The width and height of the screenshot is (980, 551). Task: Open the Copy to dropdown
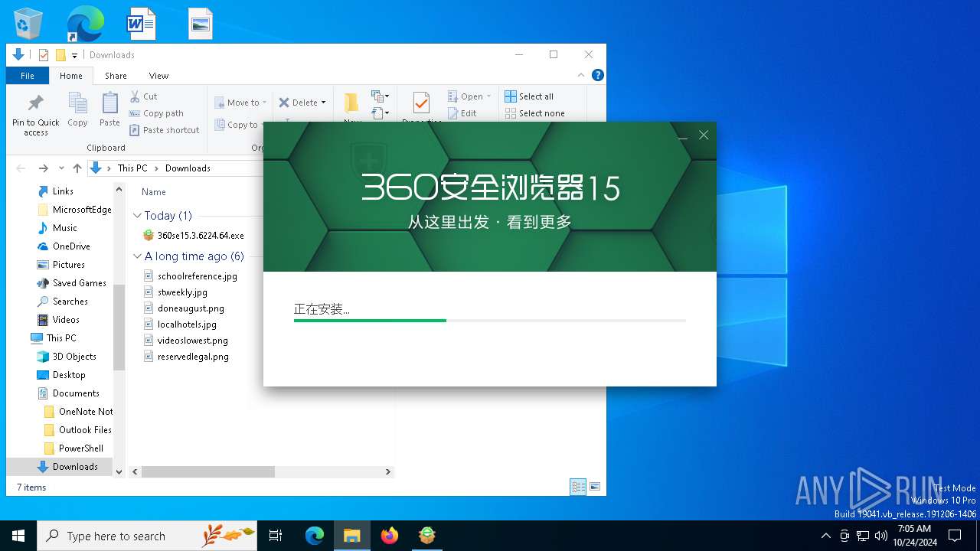pyautogui.click(x=238, y=125)
